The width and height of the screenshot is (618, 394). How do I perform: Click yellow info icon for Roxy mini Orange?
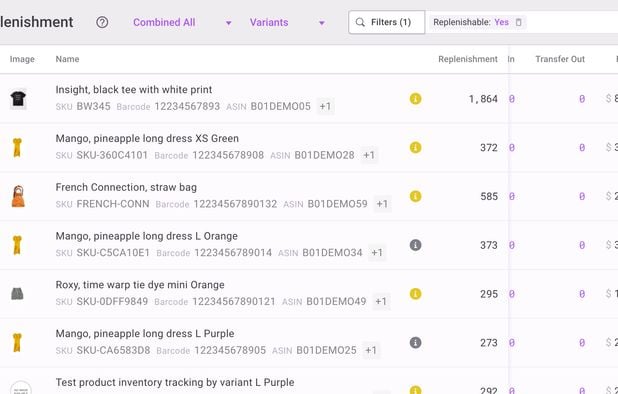(415, 294)
